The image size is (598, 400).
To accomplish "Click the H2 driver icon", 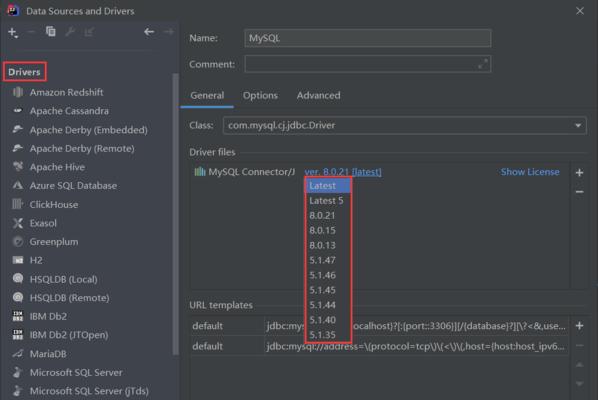I will pyautogui.click(x=18, y=260).
